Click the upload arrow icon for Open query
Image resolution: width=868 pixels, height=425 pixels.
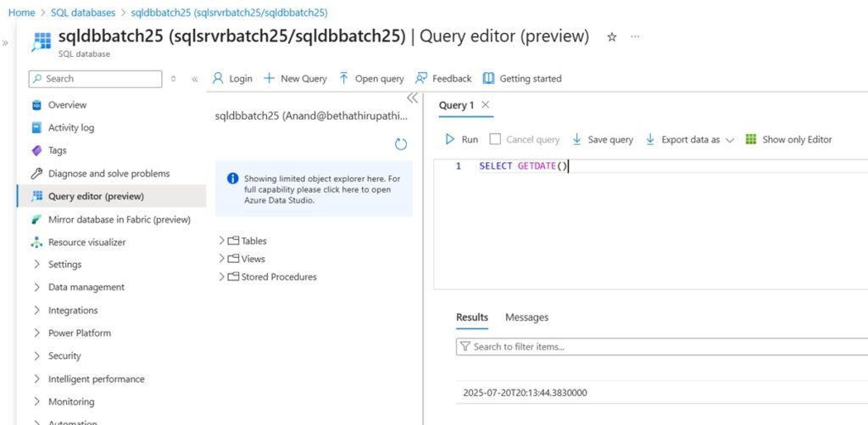point(344,78)
